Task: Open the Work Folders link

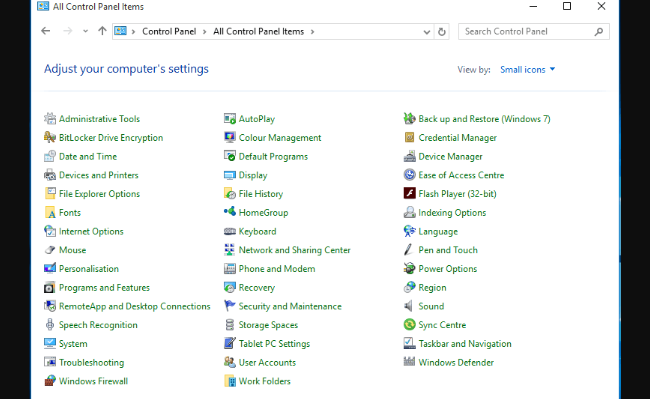Action: click(264, 381)
